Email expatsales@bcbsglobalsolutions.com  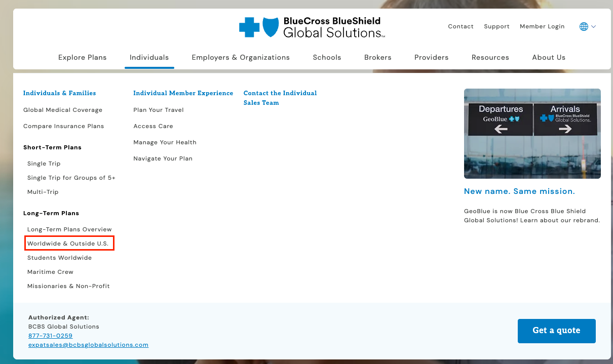coord(89,345)
